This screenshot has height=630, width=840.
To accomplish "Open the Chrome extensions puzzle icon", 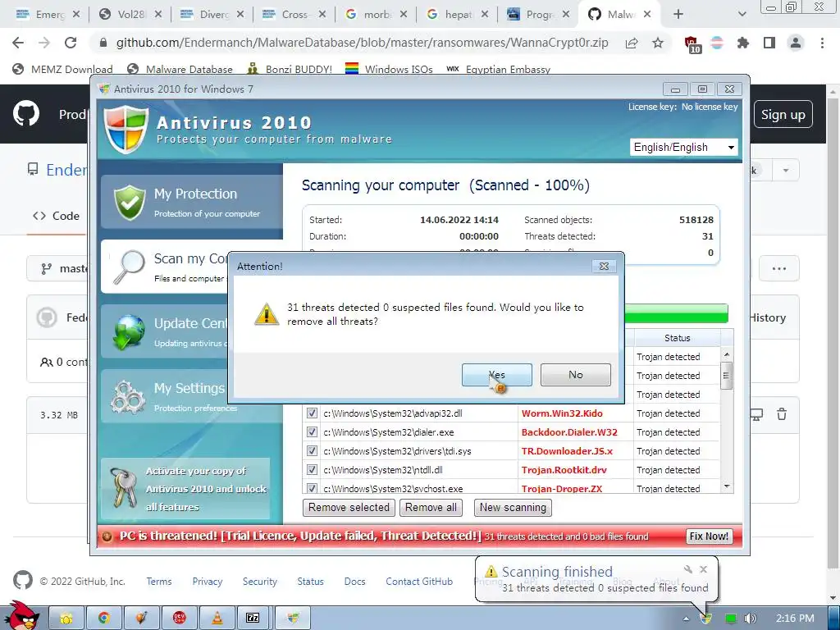I will click(742, 43).
